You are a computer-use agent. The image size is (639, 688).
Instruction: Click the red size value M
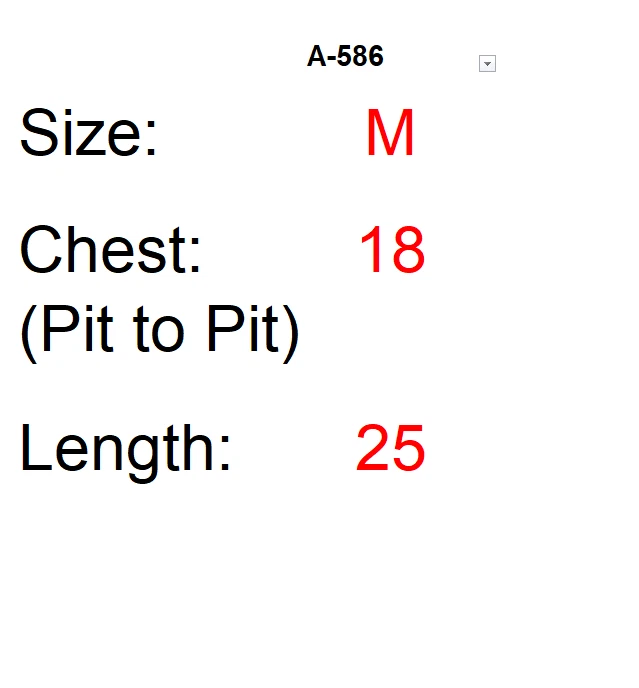pyautogui.click(x=390, y=134)
